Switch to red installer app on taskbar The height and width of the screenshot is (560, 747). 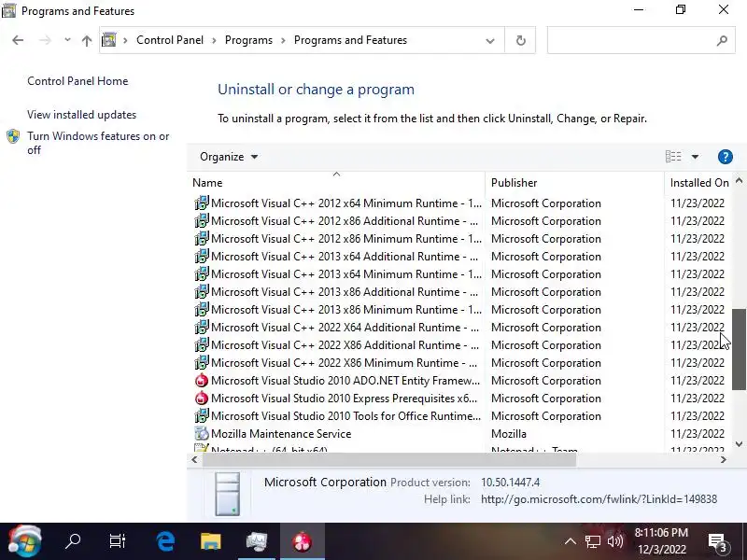click(302, 541)
